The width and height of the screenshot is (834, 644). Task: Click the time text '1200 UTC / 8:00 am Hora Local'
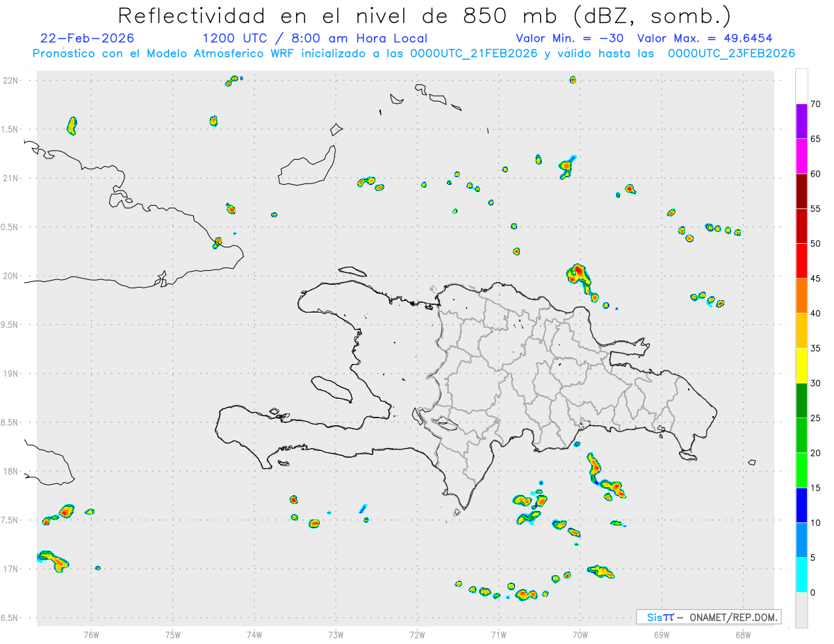[x=315, y=38]
